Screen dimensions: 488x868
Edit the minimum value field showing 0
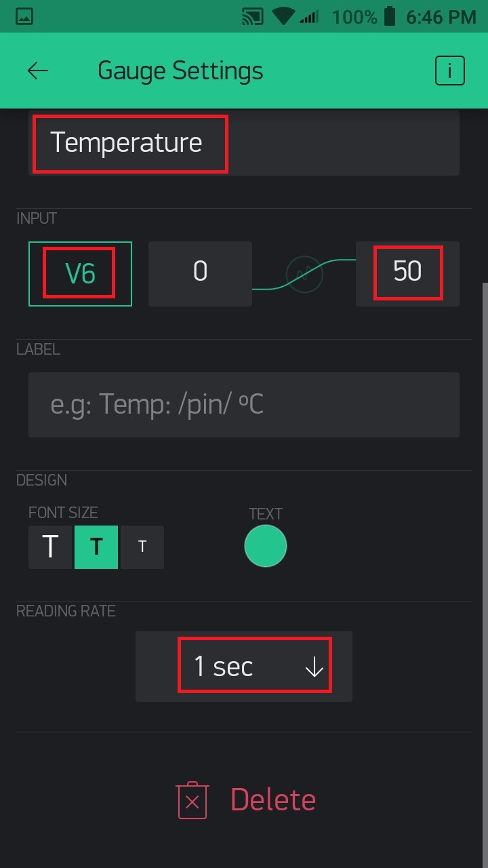point(200,273)
